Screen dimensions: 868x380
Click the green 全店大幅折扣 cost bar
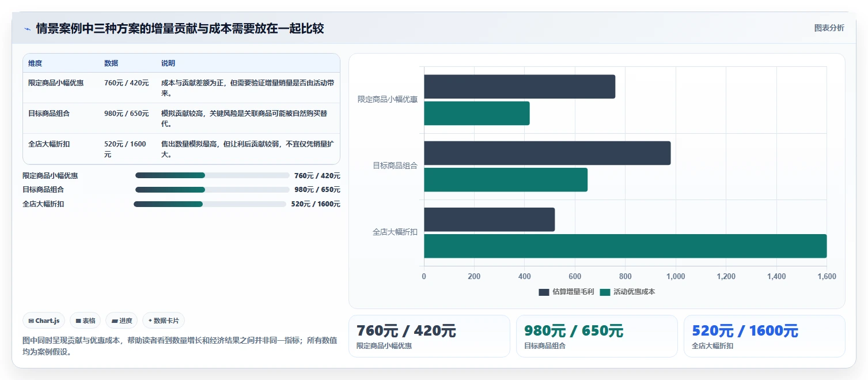(626, 246)
